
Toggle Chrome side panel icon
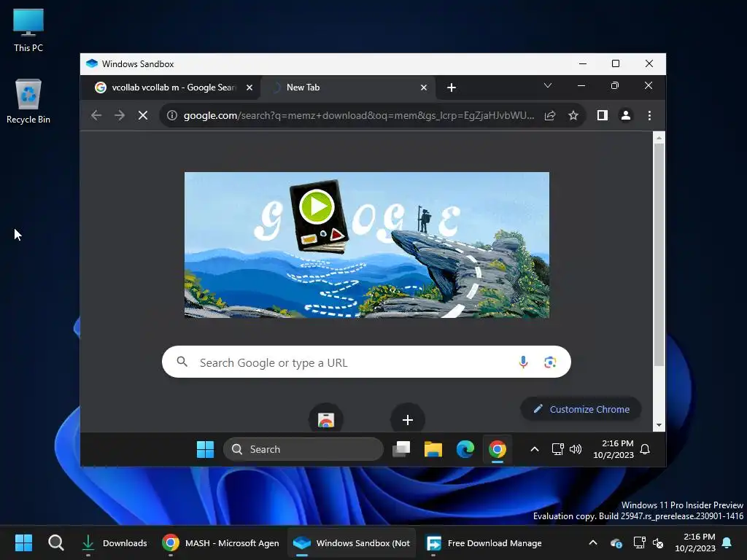602,115
